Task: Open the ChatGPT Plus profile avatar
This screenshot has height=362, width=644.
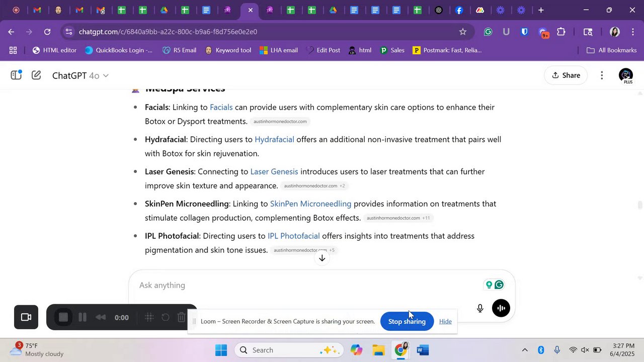Action: point(626,75)
